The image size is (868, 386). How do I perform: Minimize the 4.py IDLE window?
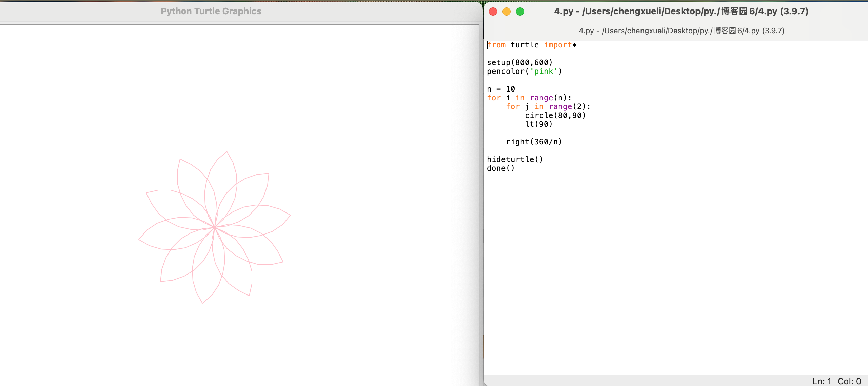tap(507, 12)
